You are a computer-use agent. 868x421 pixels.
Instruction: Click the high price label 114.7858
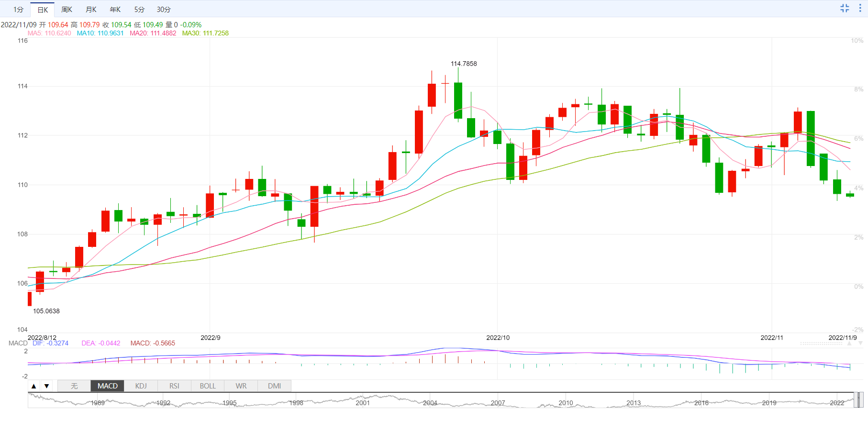point(464,64)
